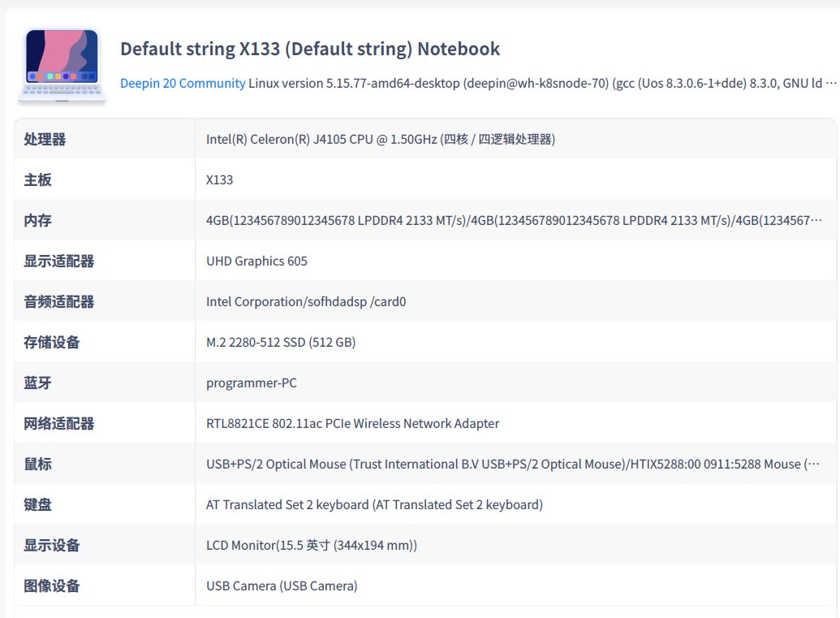The width and height of the screenshot is (840, 618).
Task: Click the USB Camera entry
Action: [282, 586]
